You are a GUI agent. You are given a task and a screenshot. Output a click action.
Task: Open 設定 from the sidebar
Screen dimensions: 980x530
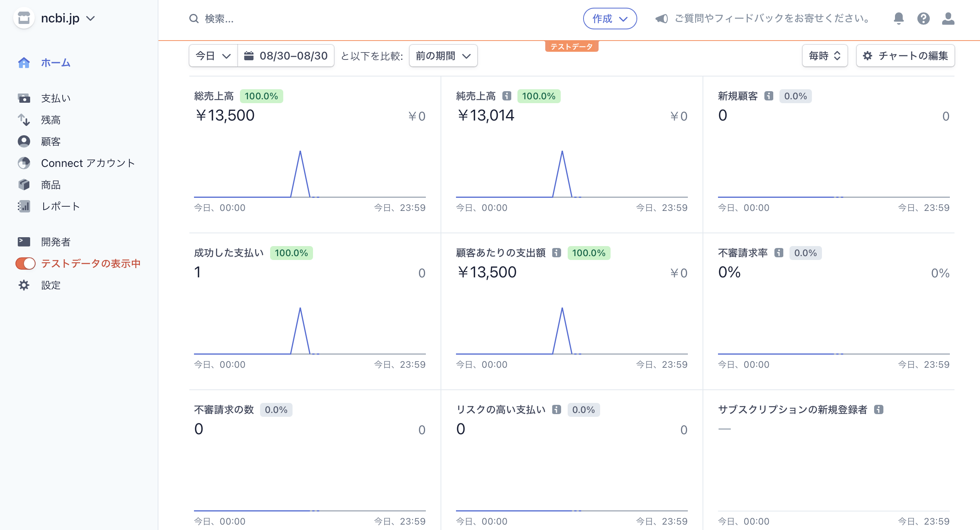[x=50, y=285]
